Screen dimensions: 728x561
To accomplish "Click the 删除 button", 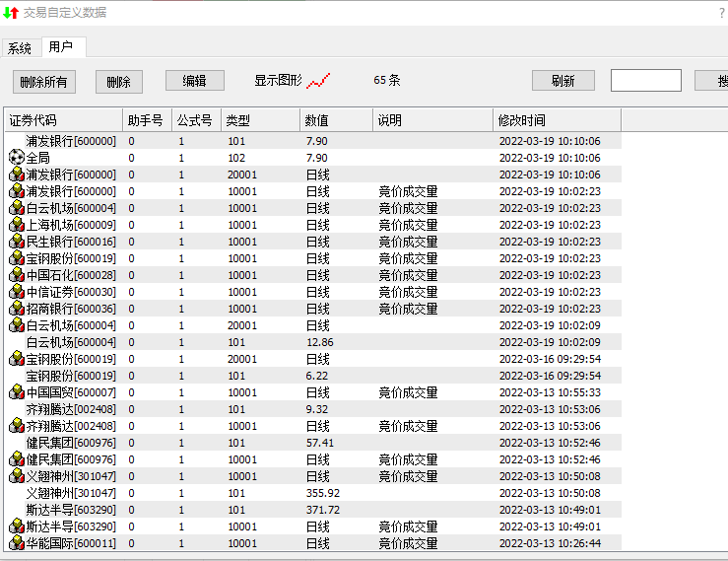I will click(119, 82).
